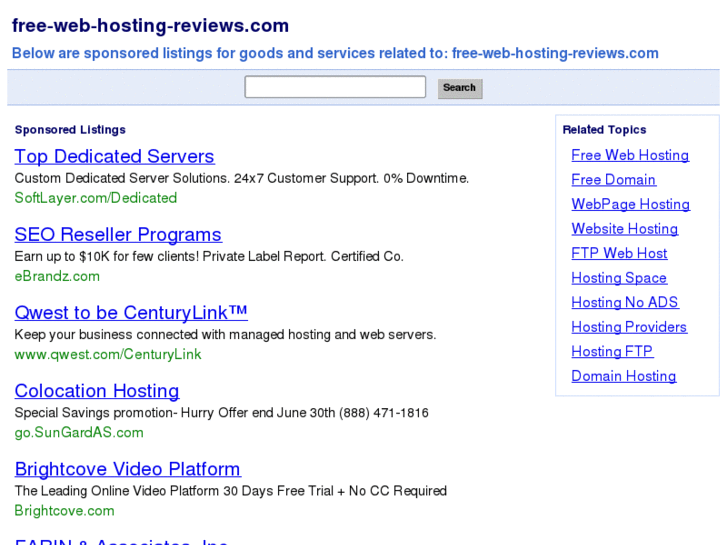
Task: Select Free Web Hosting related topic
Action: click(630, 155)
